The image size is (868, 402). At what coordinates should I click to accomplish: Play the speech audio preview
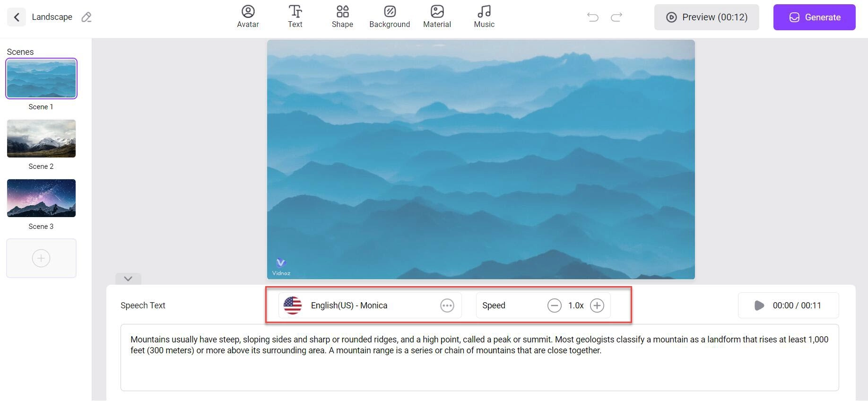click(759, 306)
